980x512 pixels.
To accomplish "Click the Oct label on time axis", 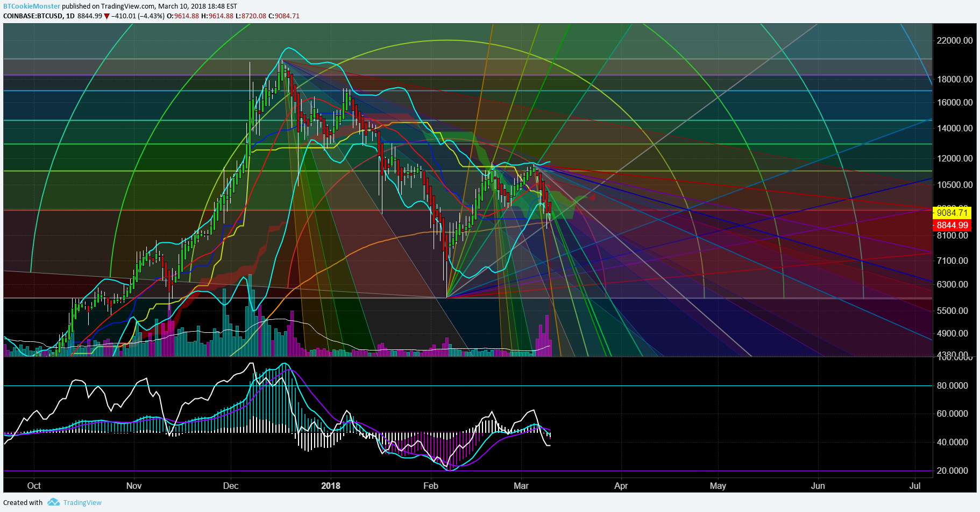I will click(x=34, y=486).
